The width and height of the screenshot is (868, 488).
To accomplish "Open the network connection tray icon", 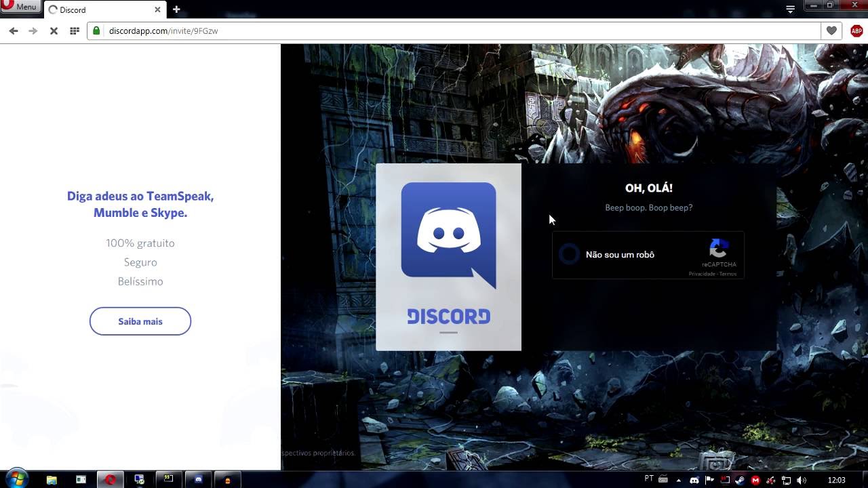I will coord(787,481).
